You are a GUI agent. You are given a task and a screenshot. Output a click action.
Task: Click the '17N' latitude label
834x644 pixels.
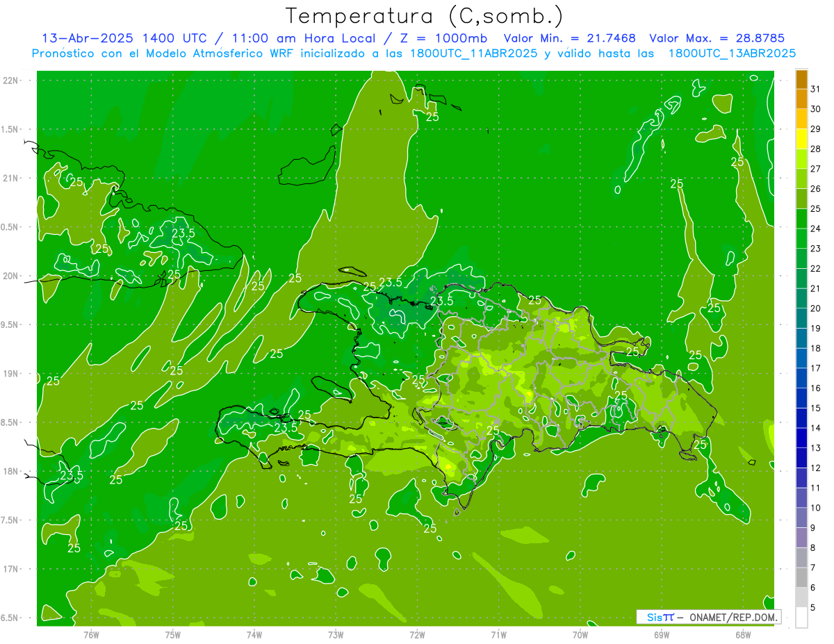click(x=11, y=569)
